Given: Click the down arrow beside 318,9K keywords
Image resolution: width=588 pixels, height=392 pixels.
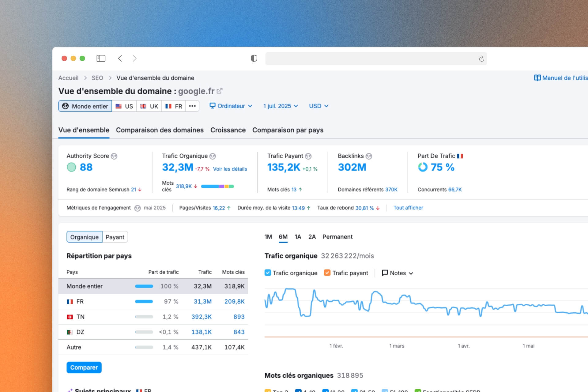Looking at the screenshot, I should (196, 186).
